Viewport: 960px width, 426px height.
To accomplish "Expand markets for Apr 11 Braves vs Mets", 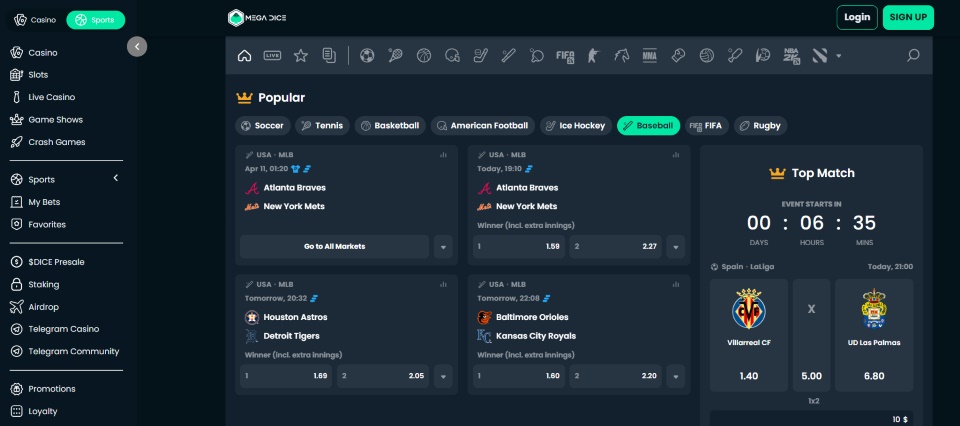I will pos(443,247).
